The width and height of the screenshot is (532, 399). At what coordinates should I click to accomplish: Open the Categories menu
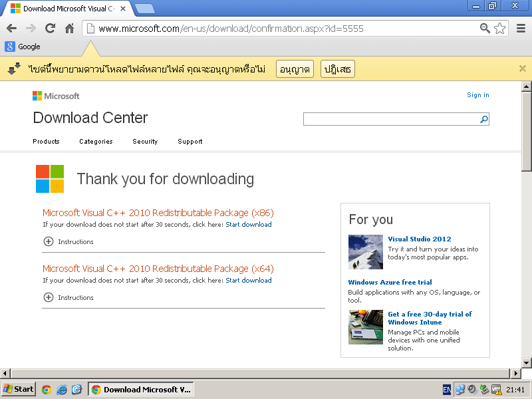point(96,142)
